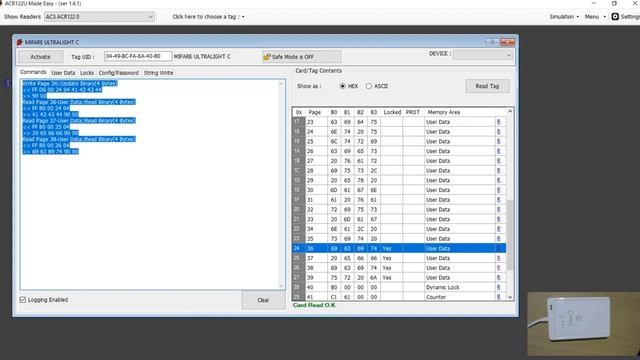Screen dimensions: 640x360
Task: Click the R link for page 30
Action: pos(498,190)
